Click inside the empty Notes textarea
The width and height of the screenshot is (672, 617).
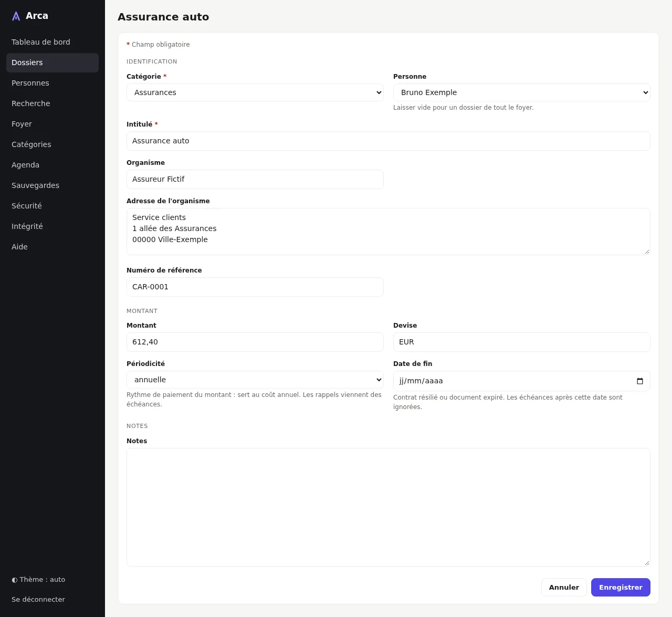click(388, 507)
